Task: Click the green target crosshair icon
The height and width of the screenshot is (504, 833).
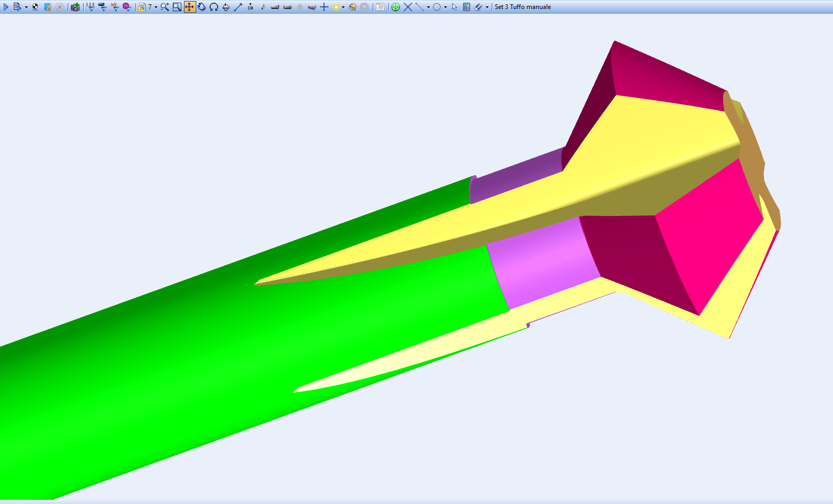Action: (x=396, y=7)
